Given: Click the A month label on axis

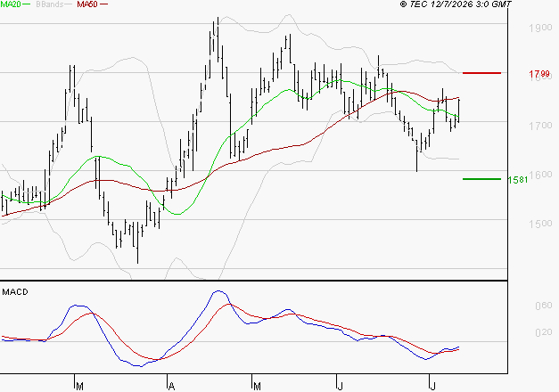Looking at the screenshot, I should click(x=171, y=387).
